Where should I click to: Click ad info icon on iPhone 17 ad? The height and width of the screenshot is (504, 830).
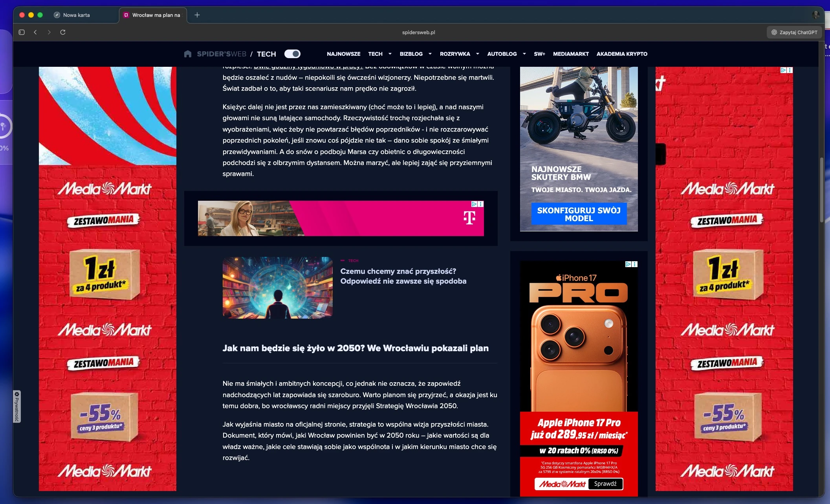[x=628, y=264]
